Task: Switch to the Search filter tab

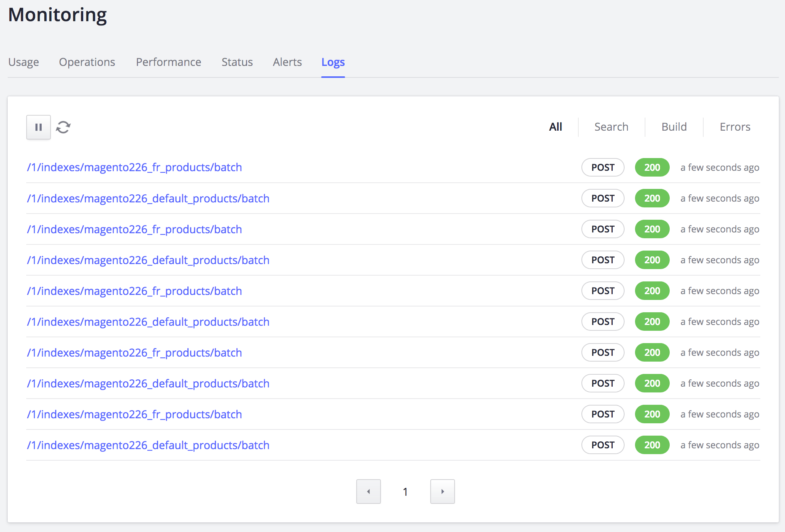Action: [x=611, y=126]
